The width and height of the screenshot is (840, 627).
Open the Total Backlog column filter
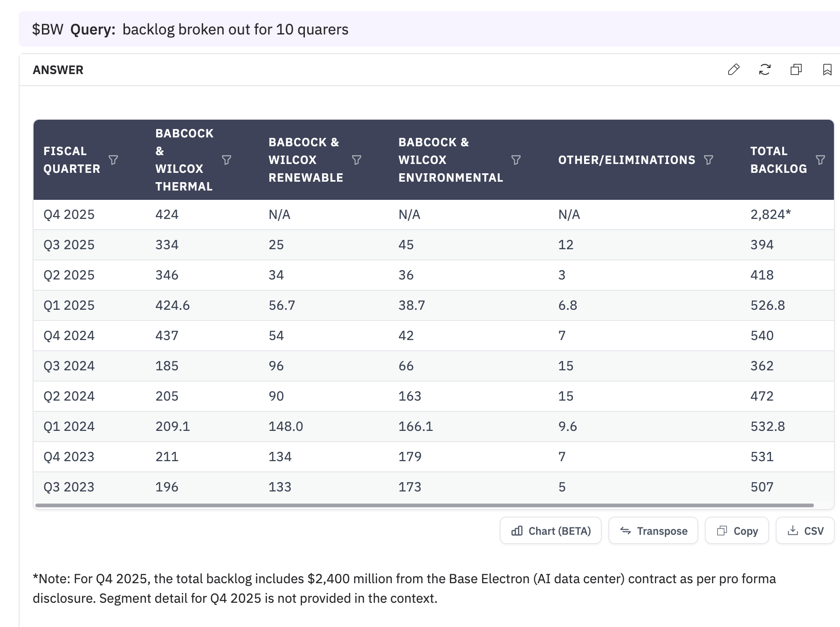click(820, 160)
